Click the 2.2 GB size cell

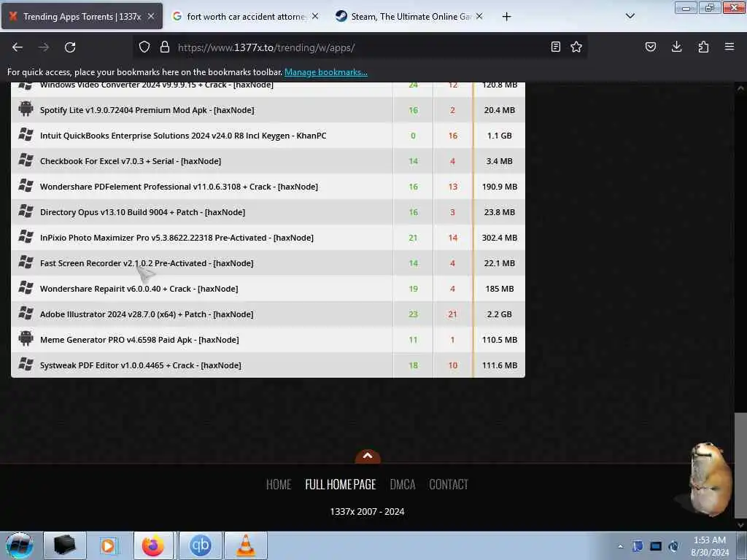pyautogui.click(x=499, y=314)
